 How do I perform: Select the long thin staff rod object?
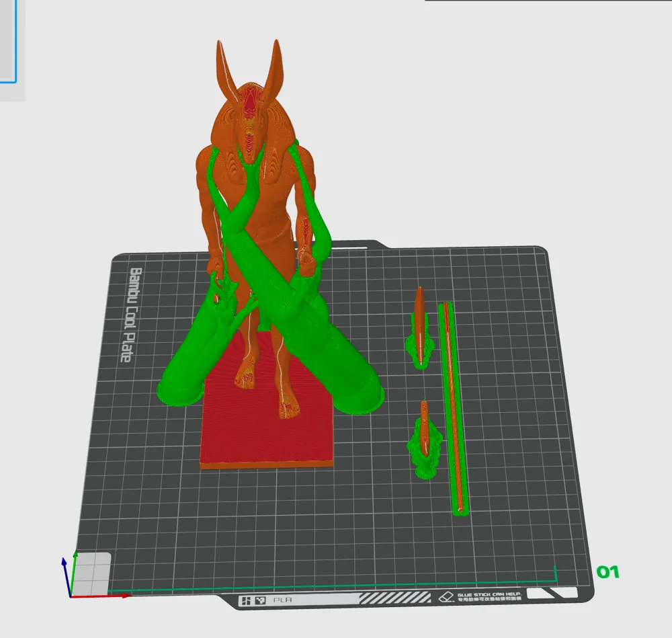(452, 407)
